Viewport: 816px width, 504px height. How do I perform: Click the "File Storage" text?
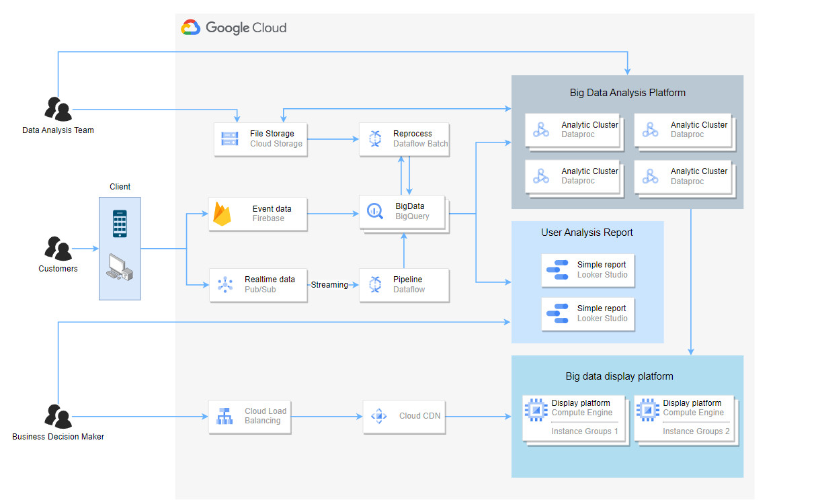(x=272, y=134)
